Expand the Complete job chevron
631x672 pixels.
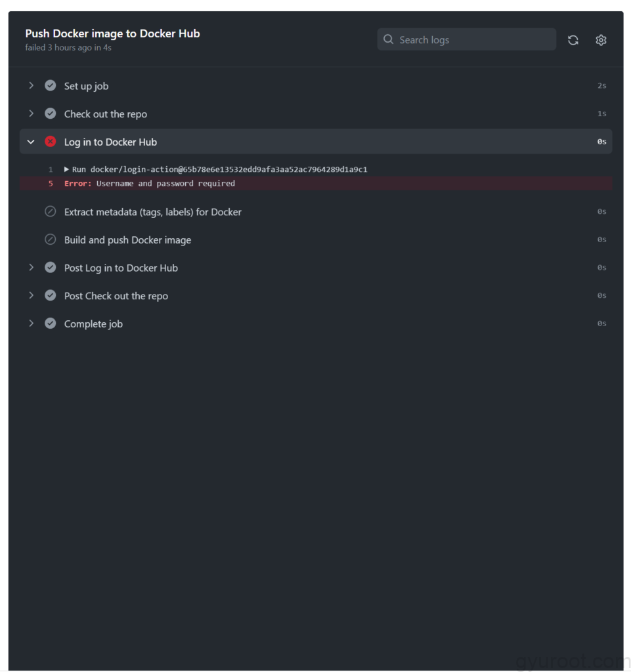click(x=31, y=324)
